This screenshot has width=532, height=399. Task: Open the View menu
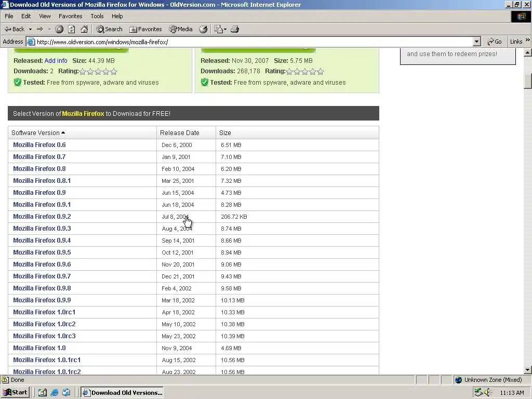pos(45,16)
